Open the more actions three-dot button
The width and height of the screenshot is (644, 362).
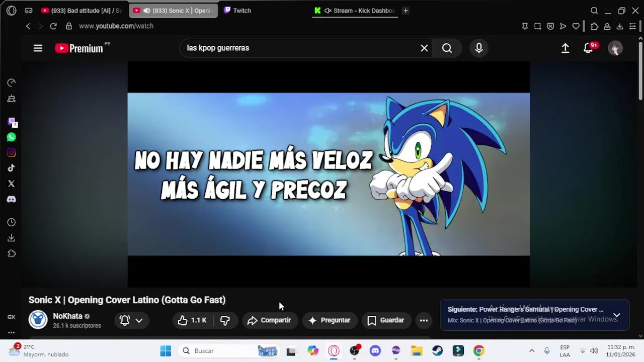(x=424, y=320)
